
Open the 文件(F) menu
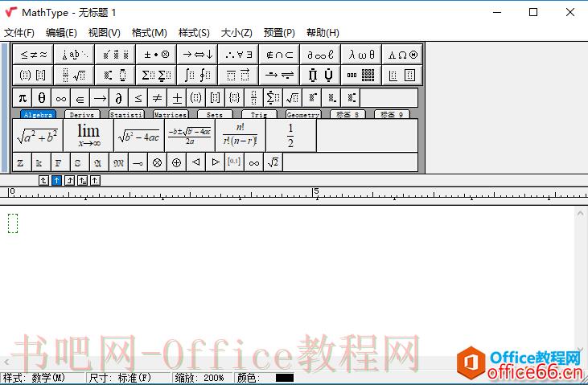19,33
